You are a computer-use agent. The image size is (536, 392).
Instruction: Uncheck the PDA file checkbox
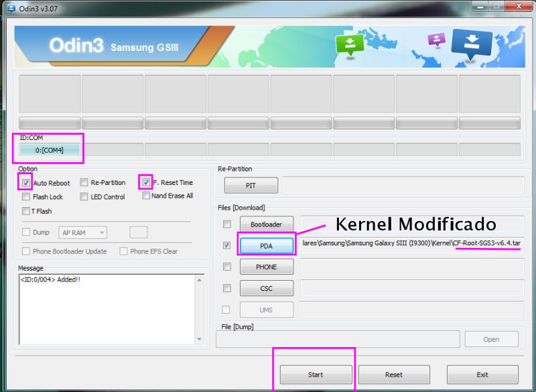point(226,245)
